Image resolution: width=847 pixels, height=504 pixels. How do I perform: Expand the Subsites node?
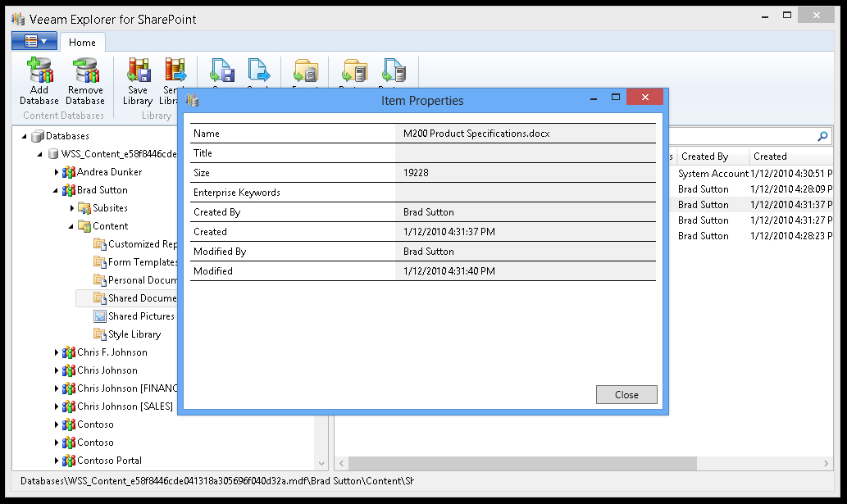pos(72,208)
